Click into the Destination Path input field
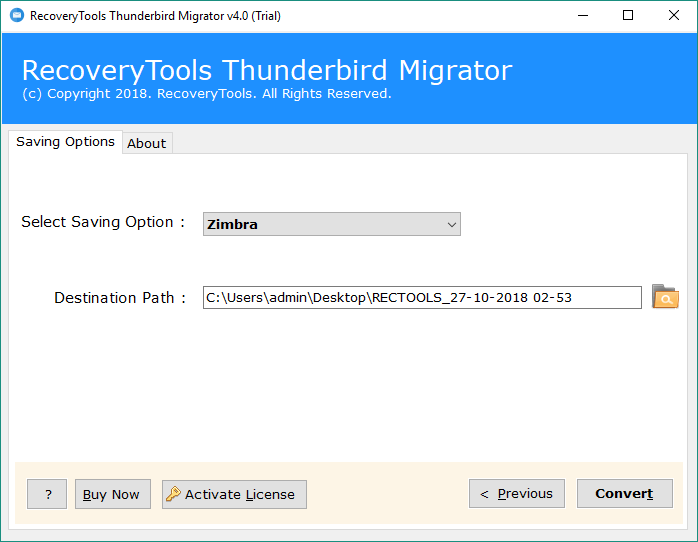698x542 pixels. tap(422, 298)
